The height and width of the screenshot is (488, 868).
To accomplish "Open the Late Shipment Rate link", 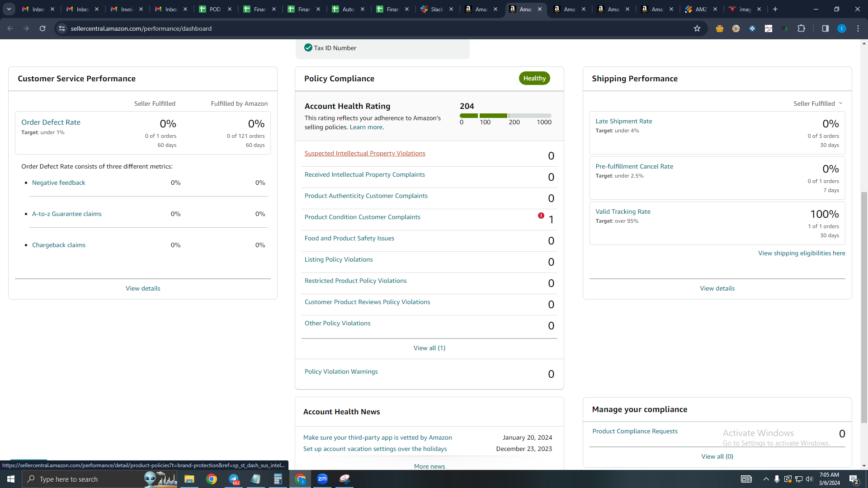I will 624,121.
